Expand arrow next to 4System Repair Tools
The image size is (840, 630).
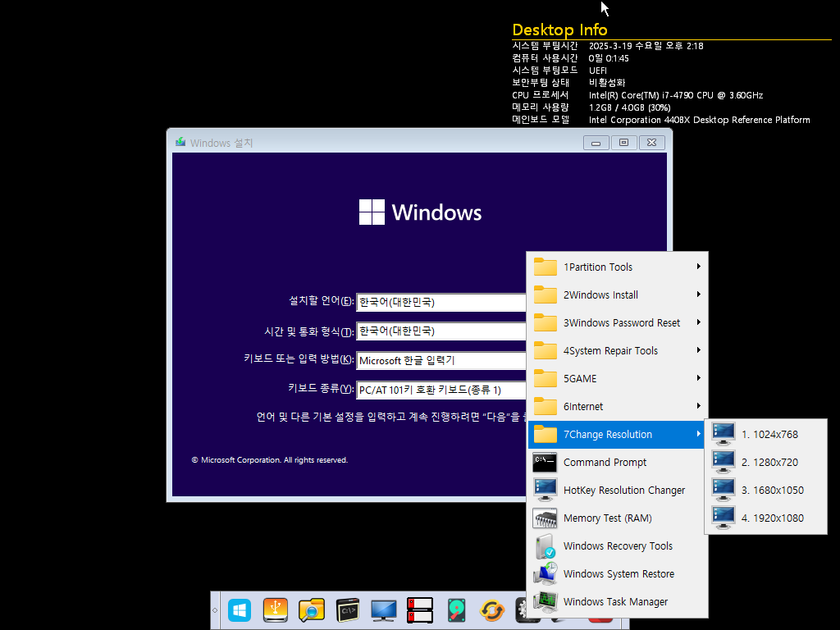click(699, 349)
